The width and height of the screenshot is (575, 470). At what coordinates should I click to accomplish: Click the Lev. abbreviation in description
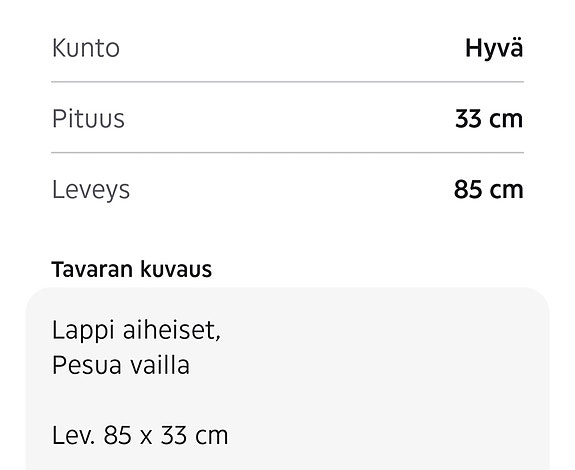click(74, 435)
